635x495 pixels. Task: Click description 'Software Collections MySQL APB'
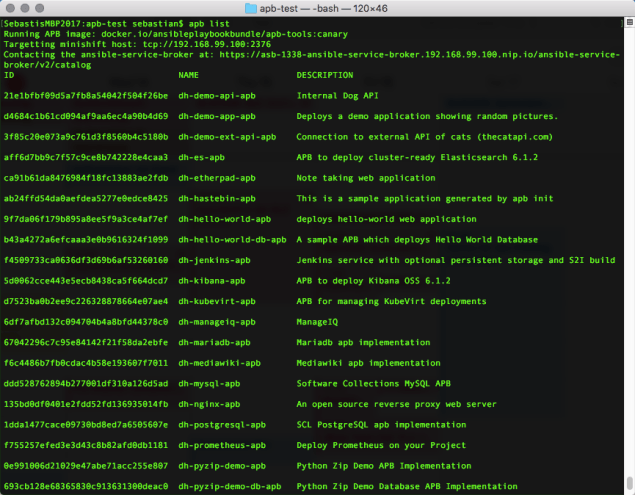(x=373, y=384)
